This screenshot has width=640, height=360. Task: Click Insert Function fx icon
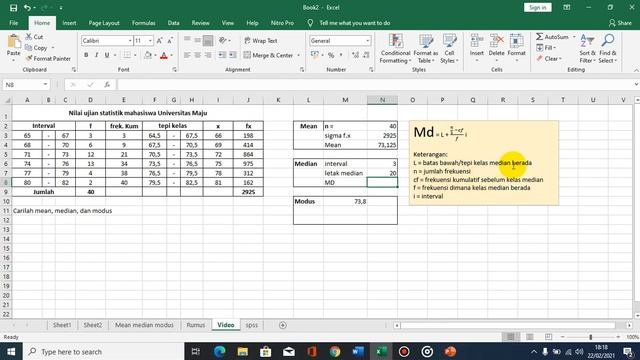(107, 84)
